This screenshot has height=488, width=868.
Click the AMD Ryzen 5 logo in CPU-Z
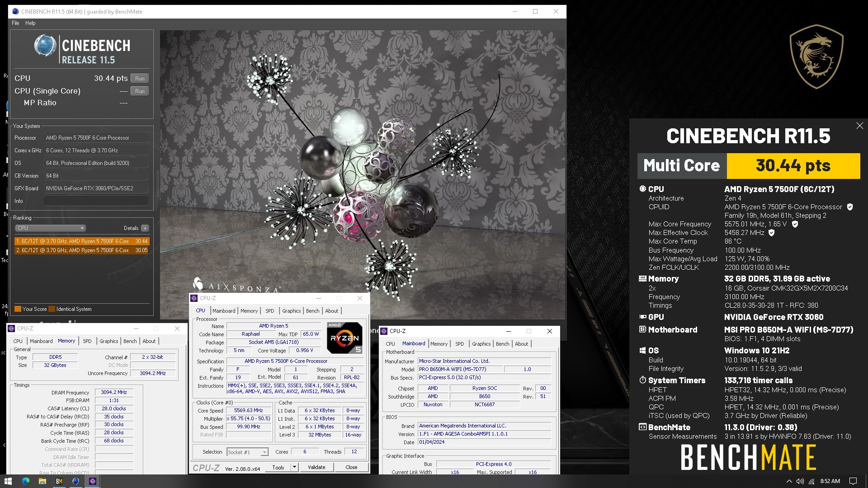344,338
